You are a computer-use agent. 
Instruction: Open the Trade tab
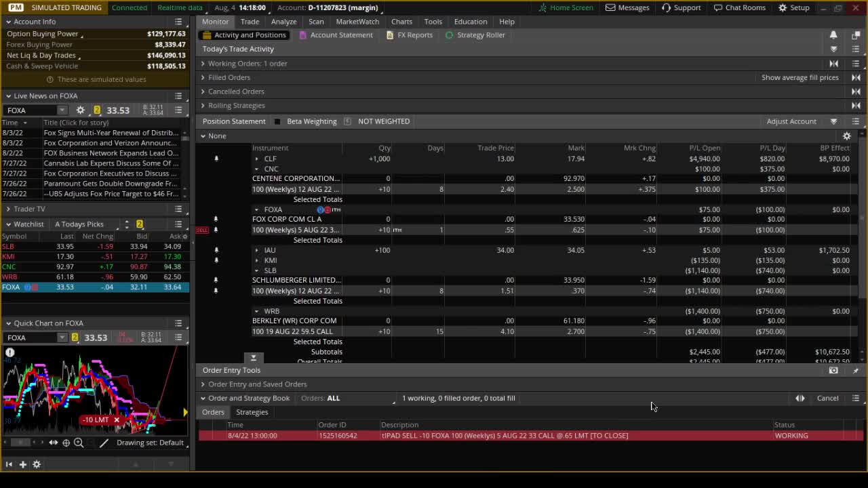250,22
